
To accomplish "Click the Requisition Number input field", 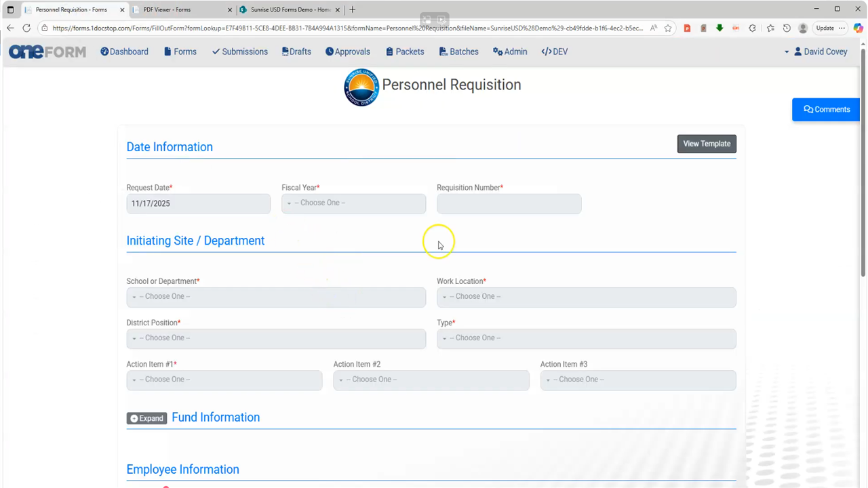I will tap(509, 204).
